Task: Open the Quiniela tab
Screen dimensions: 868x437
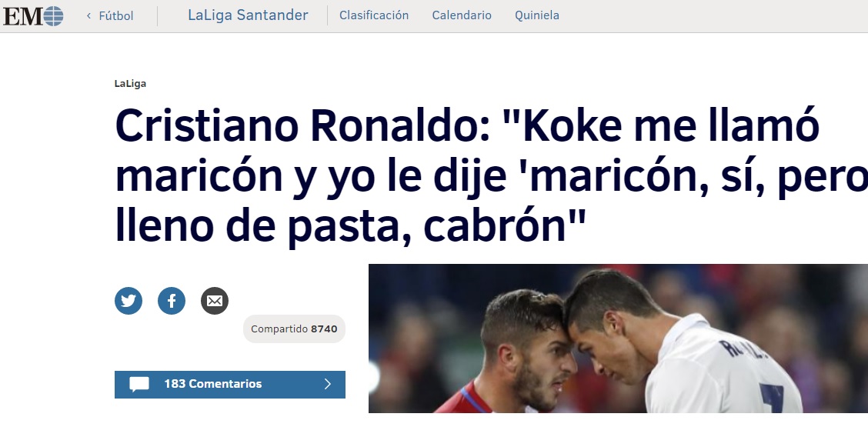Action: [537, 15]
